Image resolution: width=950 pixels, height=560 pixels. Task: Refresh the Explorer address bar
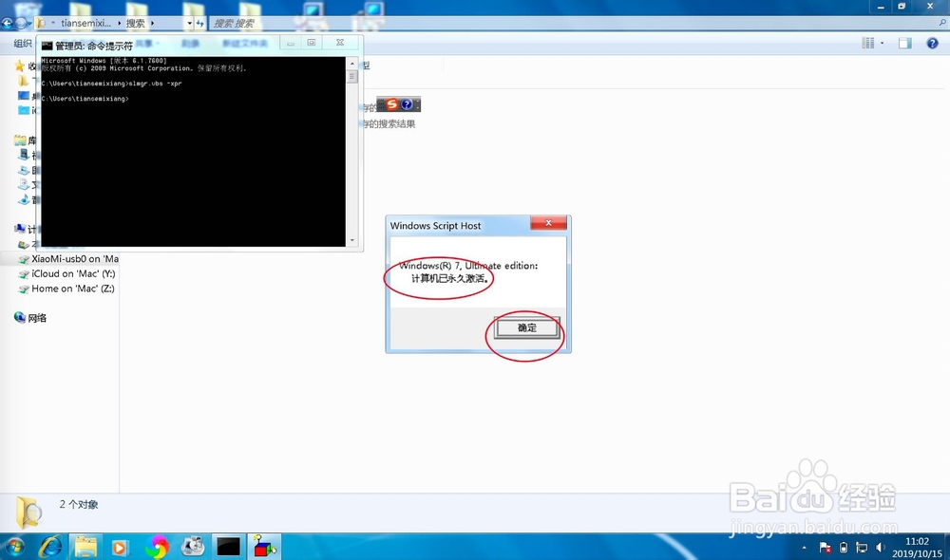pos(199,23)
